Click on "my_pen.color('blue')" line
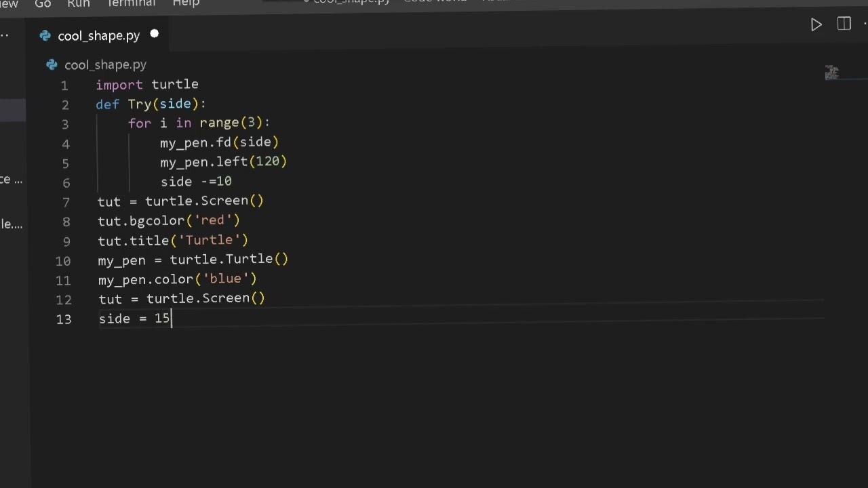This screenshot has width=868, height=488. [177, 279]
